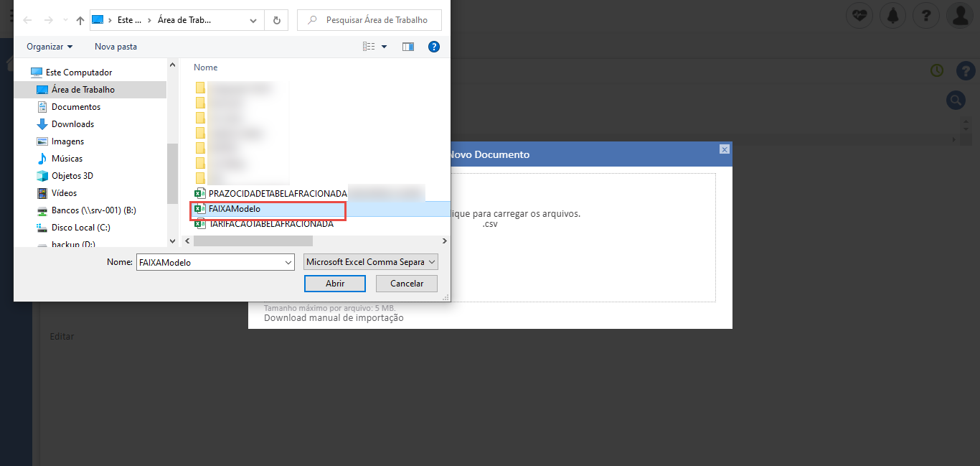
Task: Click the magnifier search icon on right
Action: click(955, 100)
